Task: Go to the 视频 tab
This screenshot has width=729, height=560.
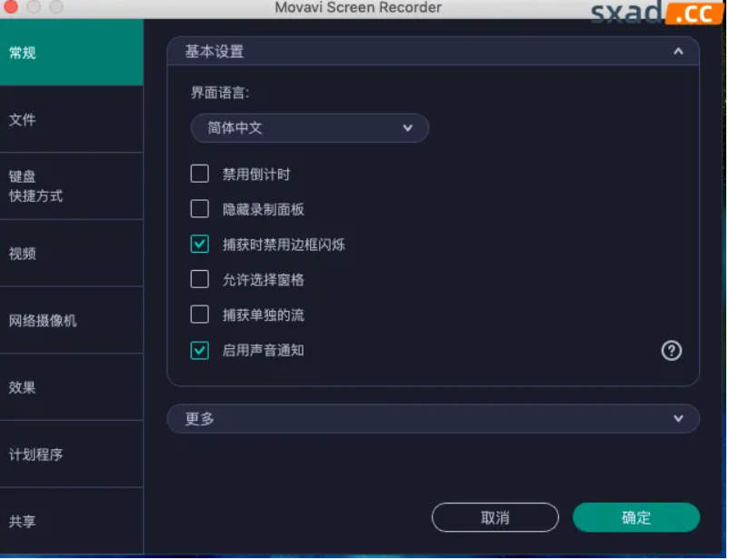Action: (72, 254)
